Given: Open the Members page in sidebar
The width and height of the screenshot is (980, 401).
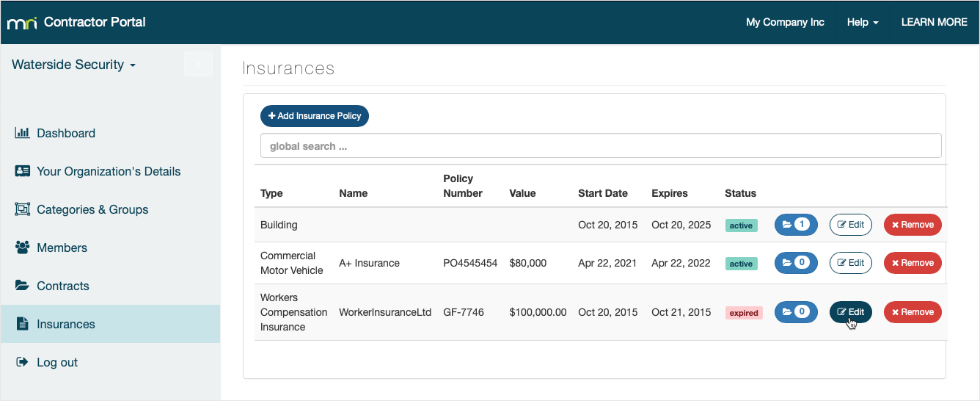Looking at the screenshot, I should (62, 248).
